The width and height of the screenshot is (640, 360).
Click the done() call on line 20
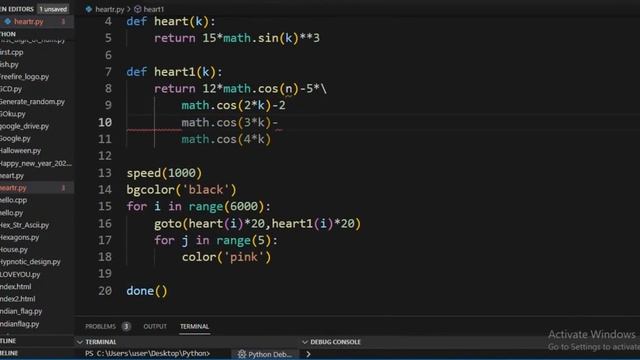pyautogui.click(x=147, y=291)
